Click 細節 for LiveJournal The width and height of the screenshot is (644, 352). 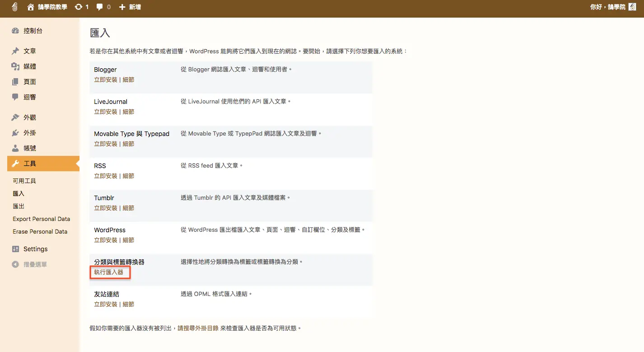pyautogui.click(x=128, y=112)
